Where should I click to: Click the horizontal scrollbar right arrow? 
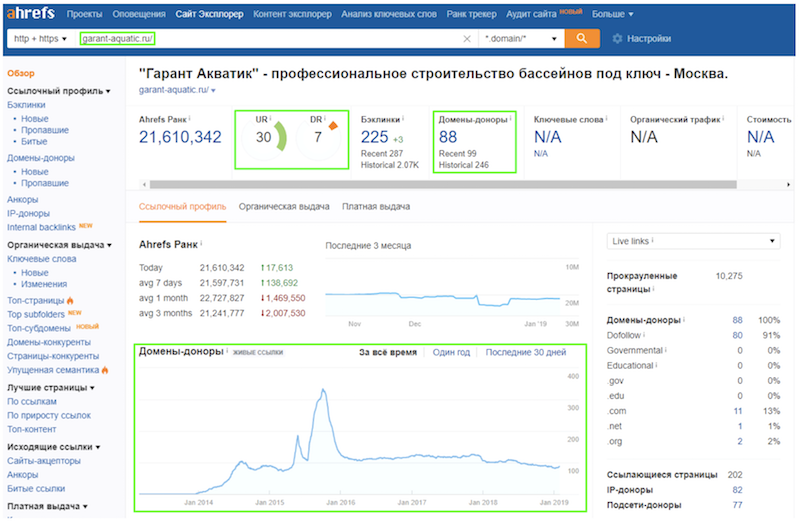(x=788, y=185)
